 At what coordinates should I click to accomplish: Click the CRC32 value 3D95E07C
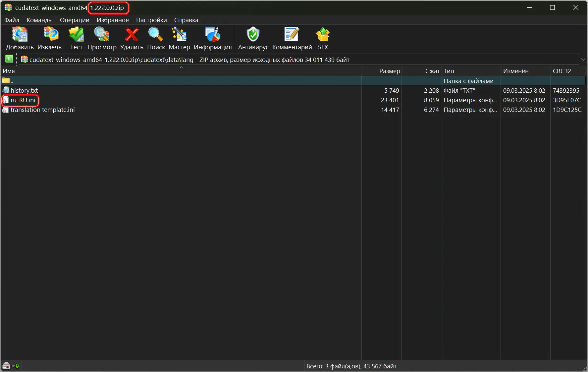tap(567, 100)
